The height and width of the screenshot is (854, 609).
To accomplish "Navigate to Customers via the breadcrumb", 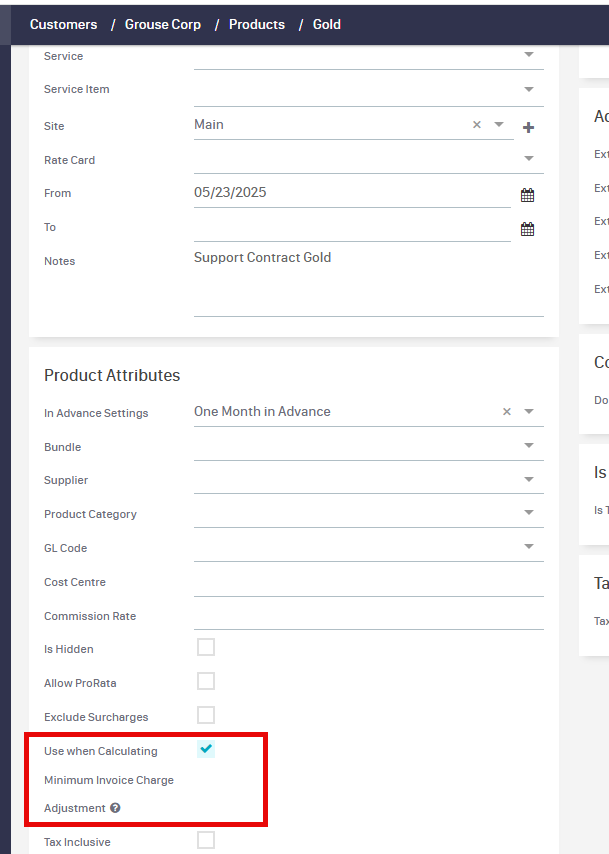I will (63, 24).
